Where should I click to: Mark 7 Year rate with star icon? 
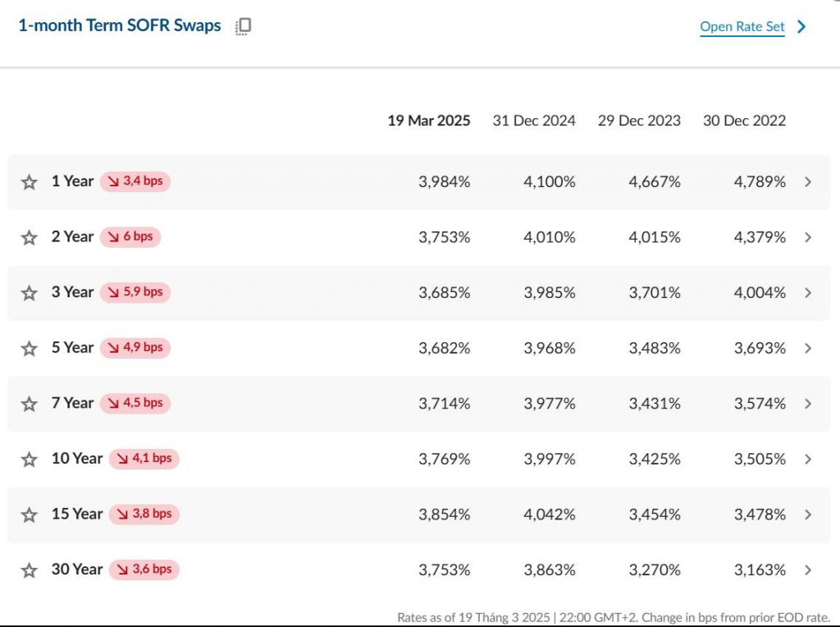(30, 404)
